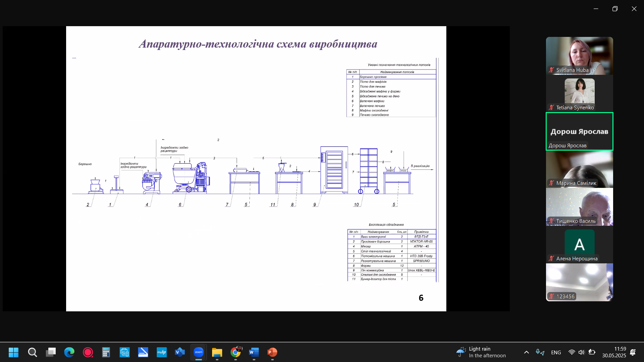Open Task View from the taskbar
The width and height of the screenshot is (644, 362).
[x=51, y=352]
